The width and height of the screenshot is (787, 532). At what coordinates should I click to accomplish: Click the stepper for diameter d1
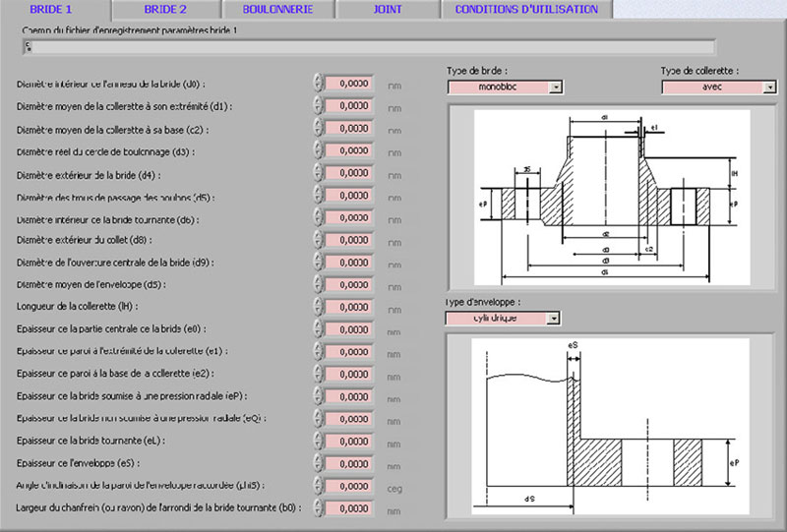(x=317, y=106)
